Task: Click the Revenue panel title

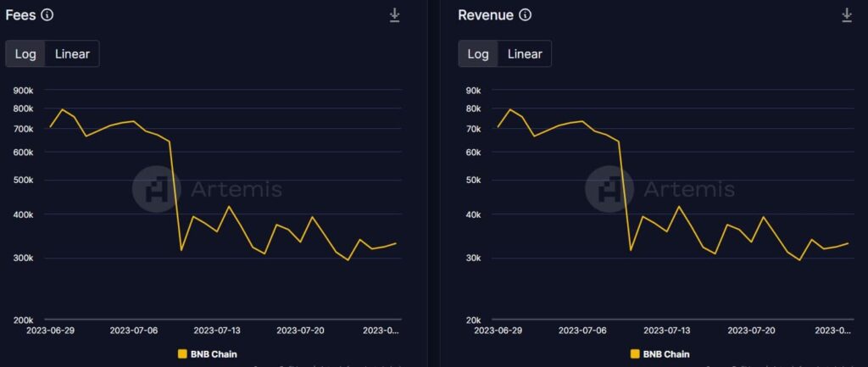Action: tap(485, 15)
